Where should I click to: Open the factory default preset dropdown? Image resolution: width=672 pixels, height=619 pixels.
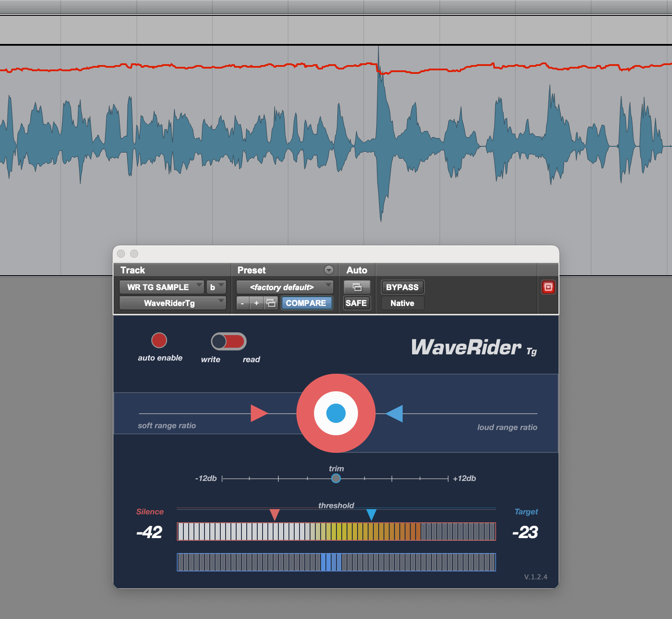point(285,287)
